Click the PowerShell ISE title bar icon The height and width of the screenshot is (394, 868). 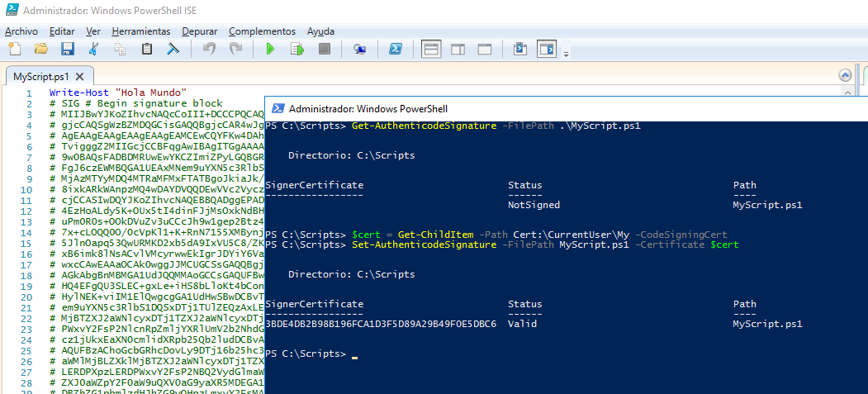[x=12, y=10]
